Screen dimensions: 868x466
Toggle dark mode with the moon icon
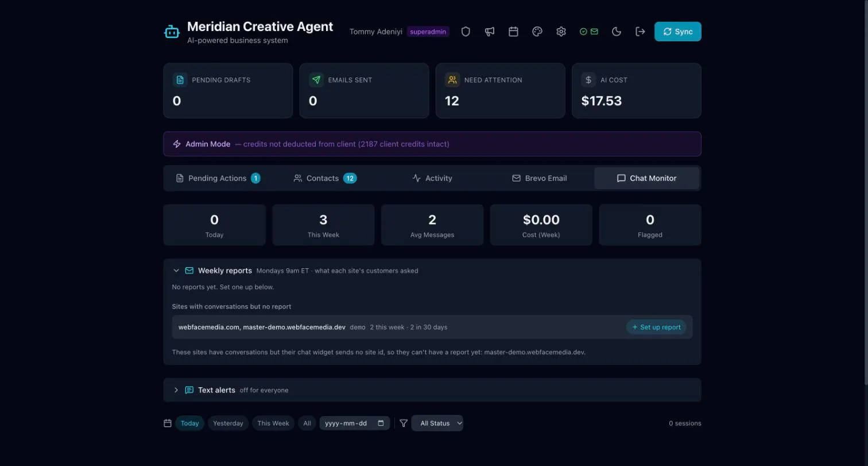617,32
